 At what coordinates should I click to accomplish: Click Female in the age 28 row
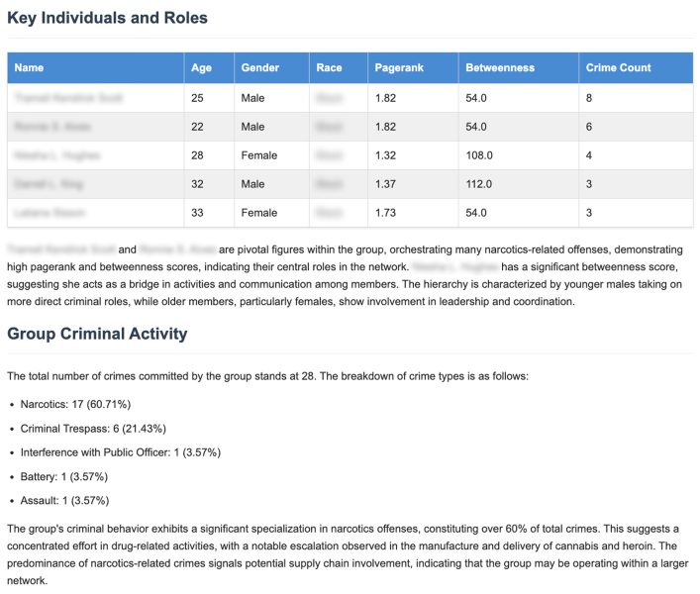(259, 155)
